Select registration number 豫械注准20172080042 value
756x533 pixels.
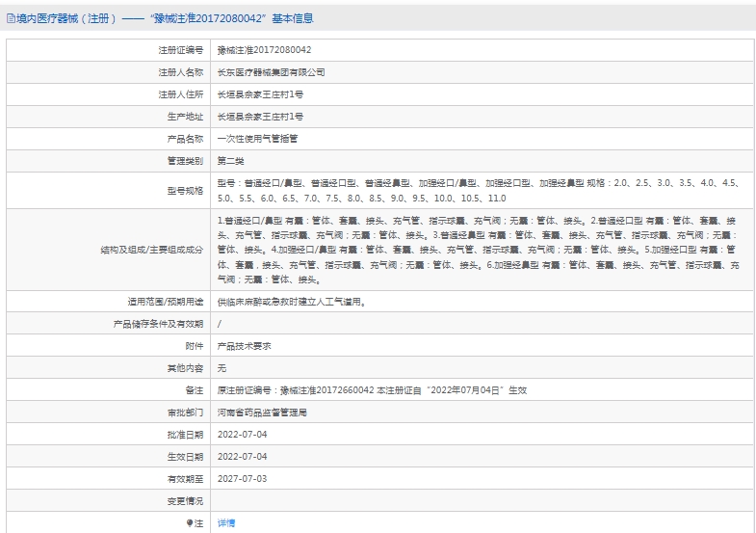264,50
